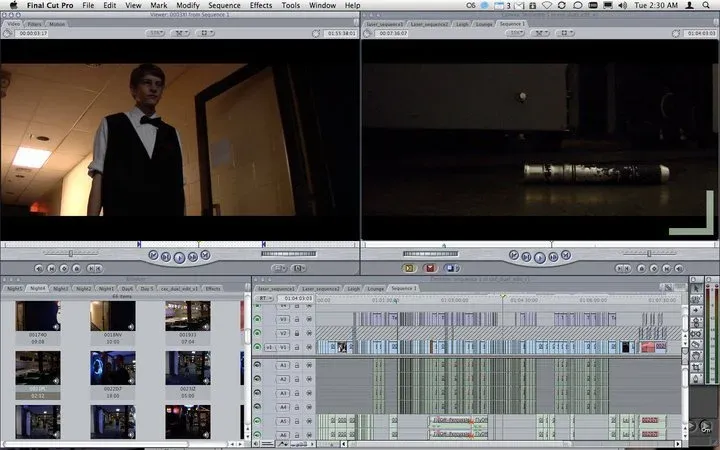Open cec_duel_edit_v1 tab in Browser
Image resolution: width=720 pixels, height=450 pixels.
179,288
